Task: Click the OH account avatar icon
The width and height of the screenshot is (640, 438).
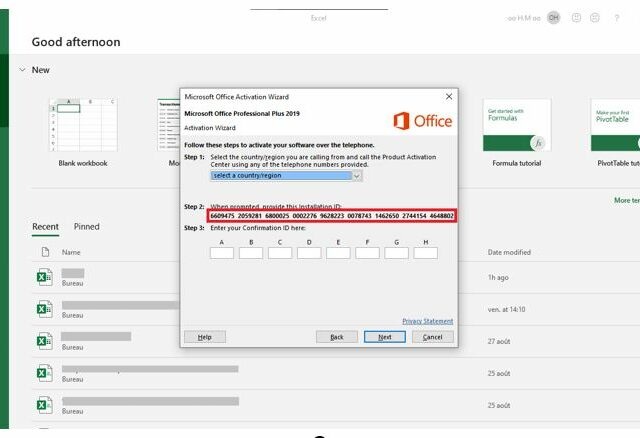Action: coord(553,18)
